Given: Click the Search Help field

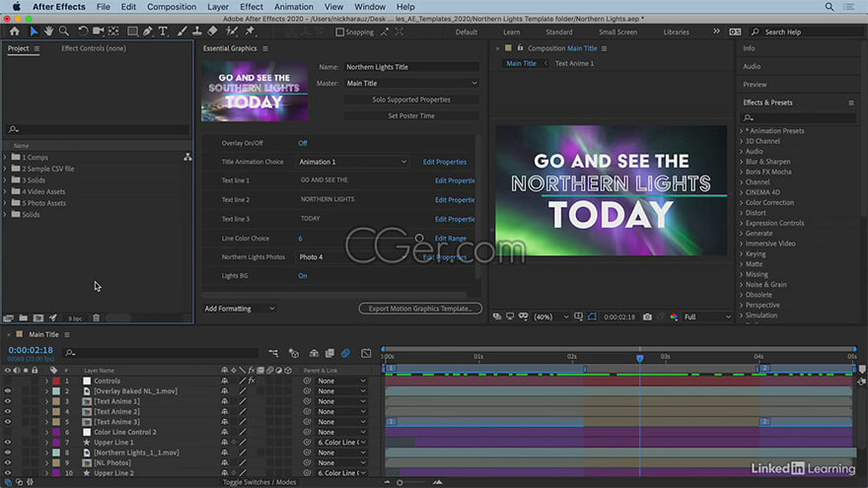Looking at the screenshot, I should [x=806, y=33].
